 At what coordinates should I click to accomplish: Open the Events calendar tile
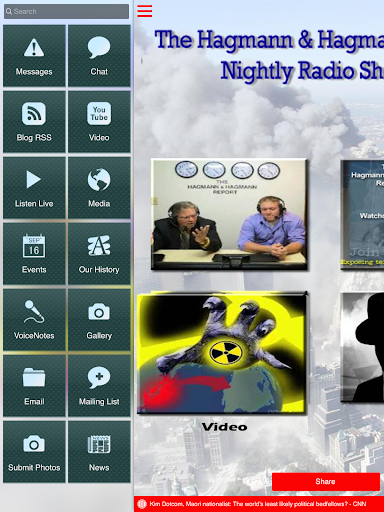click(34, 254)
